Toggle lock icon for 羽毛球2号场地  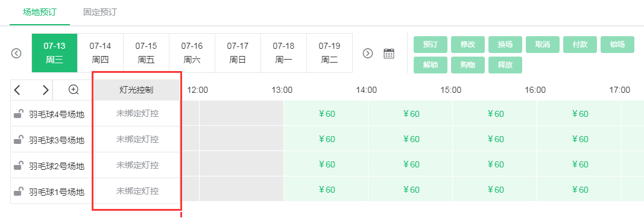(x=18, y=166)
